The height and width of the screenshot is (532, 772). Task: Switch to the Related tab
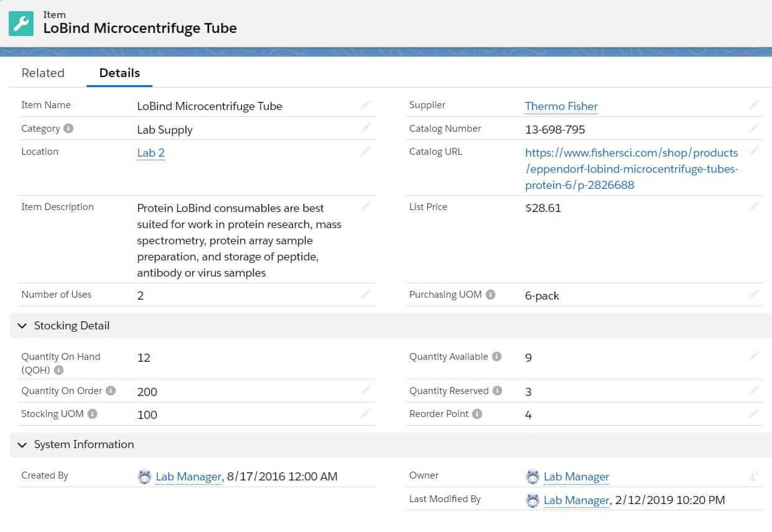43,73
